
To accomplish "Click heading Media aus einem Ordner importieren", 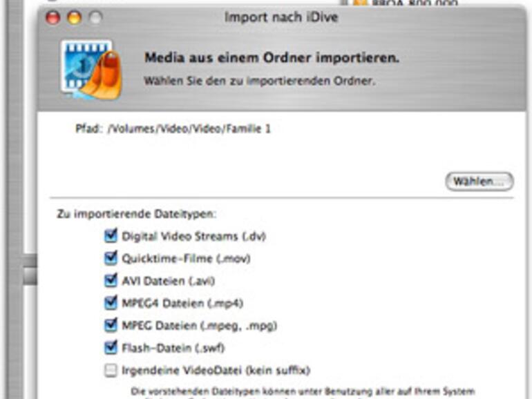I will [272, 57].
